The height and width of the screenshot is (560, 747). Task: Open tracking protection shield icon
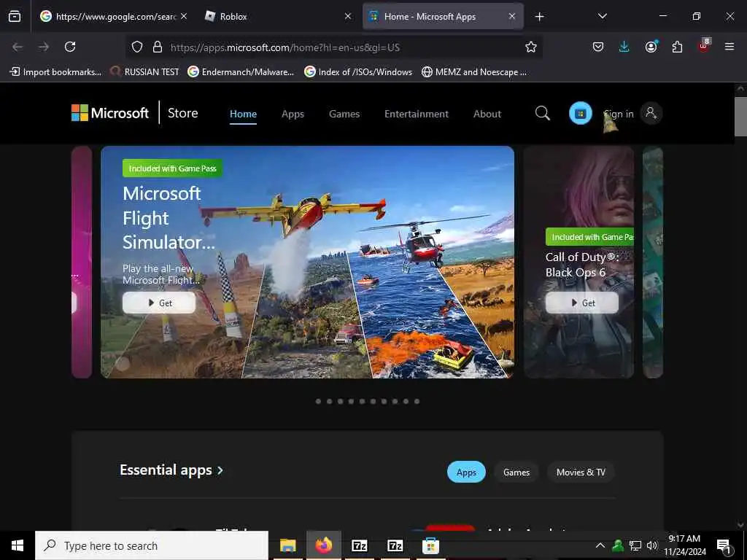[137, 47]
